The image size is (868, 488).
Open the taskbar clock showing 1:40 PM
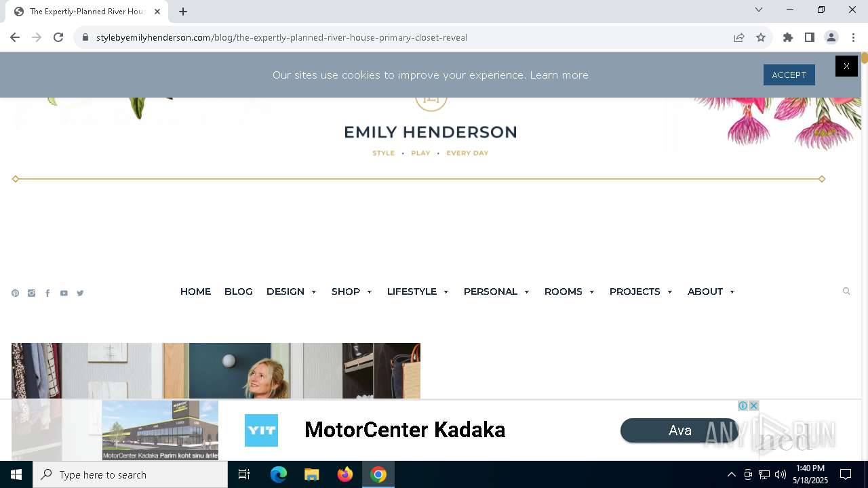810,474
